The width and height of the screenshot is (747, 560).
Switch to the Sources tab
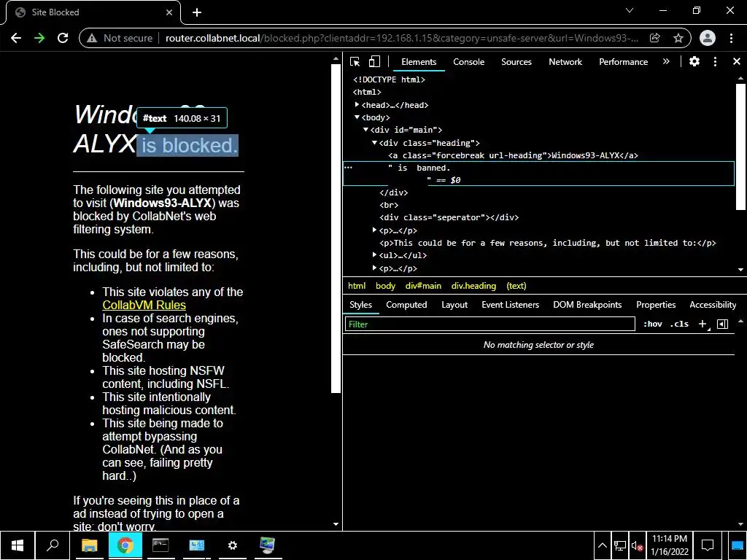click(x=516, y=62)
